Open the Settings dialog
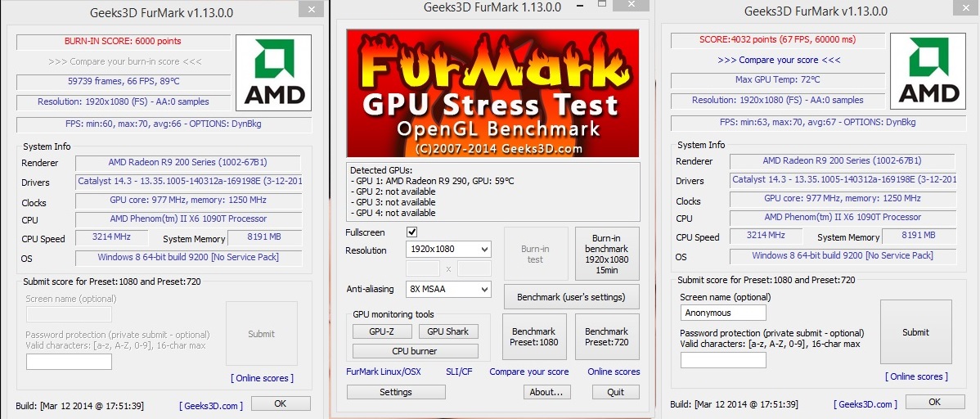 396,392
